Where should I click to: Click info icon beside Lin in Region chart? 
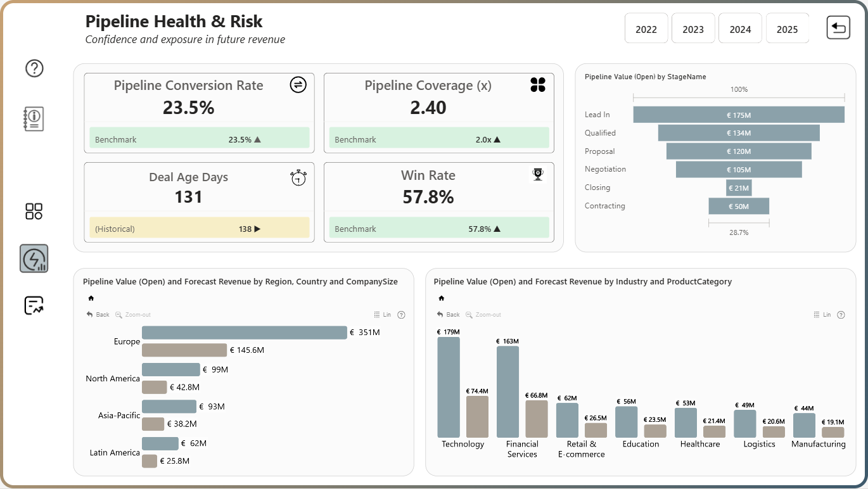401,315
